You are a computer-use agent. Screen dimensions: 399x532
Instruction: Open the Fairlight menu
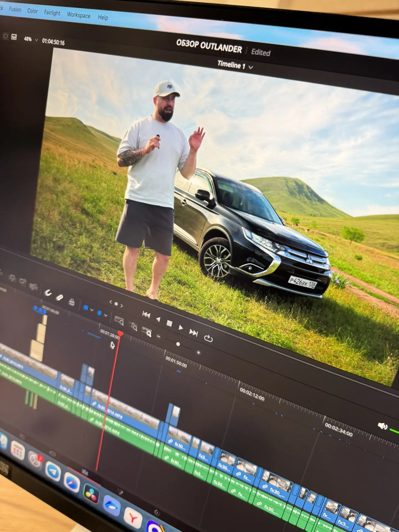[52, 13]
